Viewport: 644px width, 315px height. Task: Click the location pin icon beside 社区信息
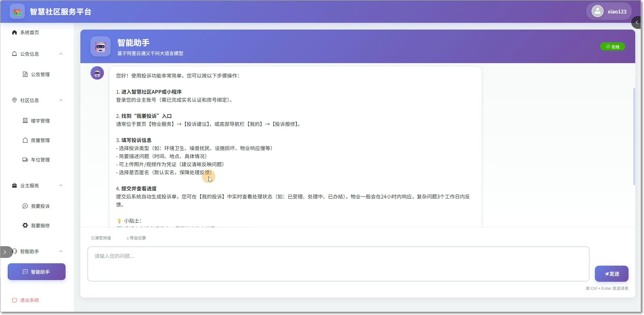(14, 100)
